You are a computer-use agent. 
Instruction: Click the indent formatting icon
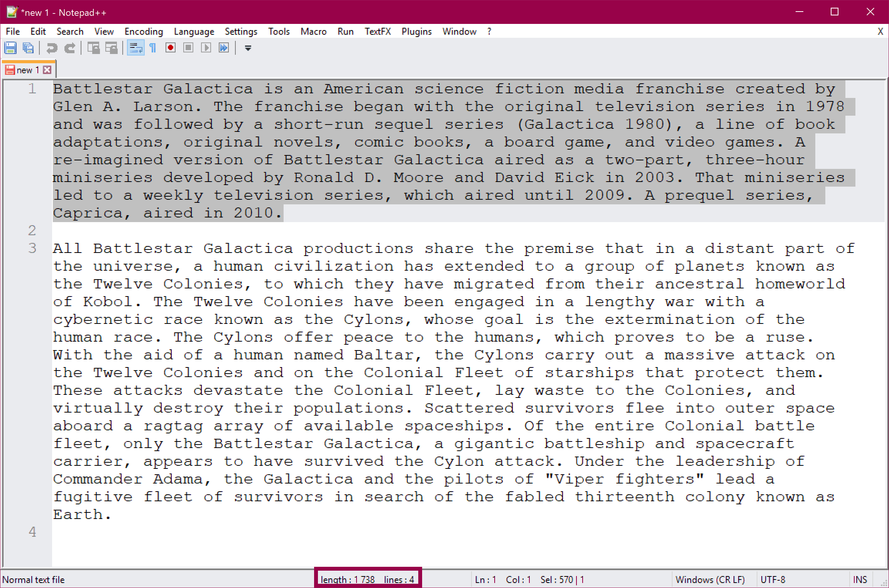(135, 48)
